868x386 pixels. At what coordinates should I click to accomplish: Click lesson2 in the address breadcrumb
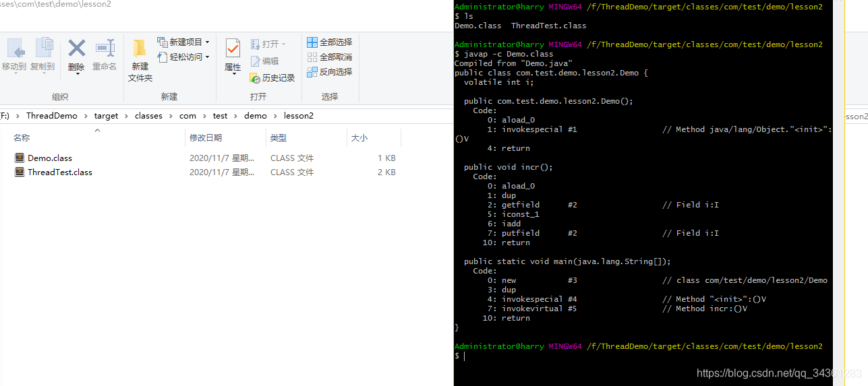[x=298, y=116]
